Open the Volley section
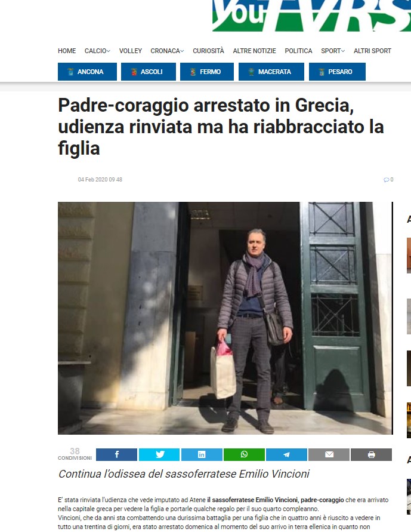Image resolution: width=411 pixels, height=532 pixels. coord(131,51)
